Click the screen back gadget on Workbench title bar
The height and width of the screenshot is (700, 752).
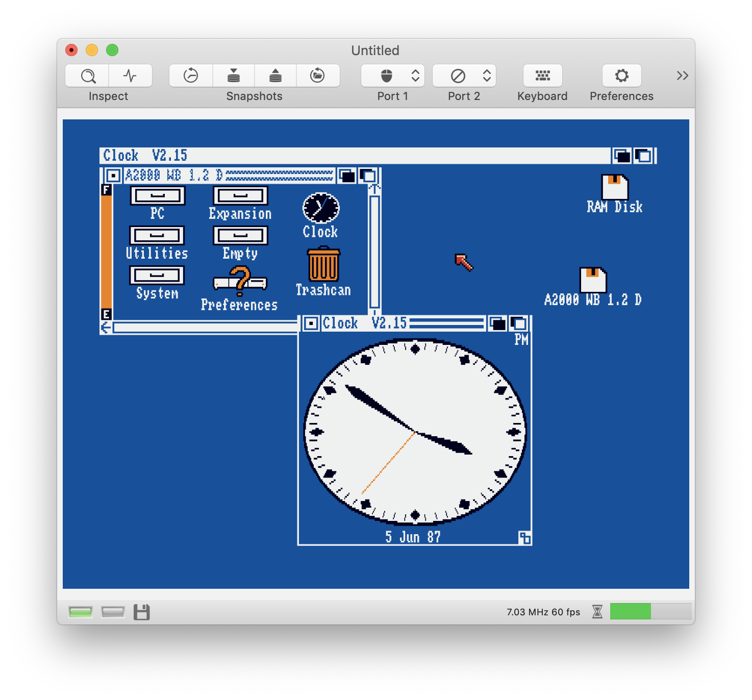pyautogui.click(x=622, y=156)
